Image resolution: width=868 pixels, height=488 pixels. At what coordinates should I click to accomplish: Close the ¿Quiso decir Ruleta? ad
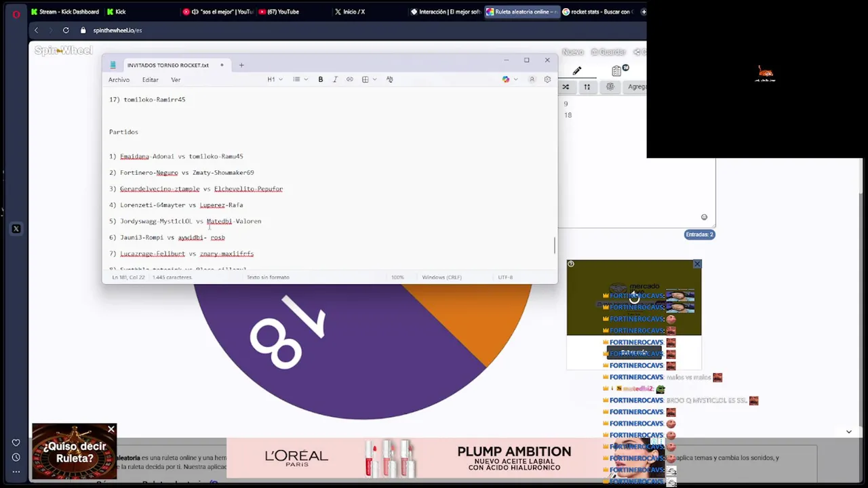point(111,429)
